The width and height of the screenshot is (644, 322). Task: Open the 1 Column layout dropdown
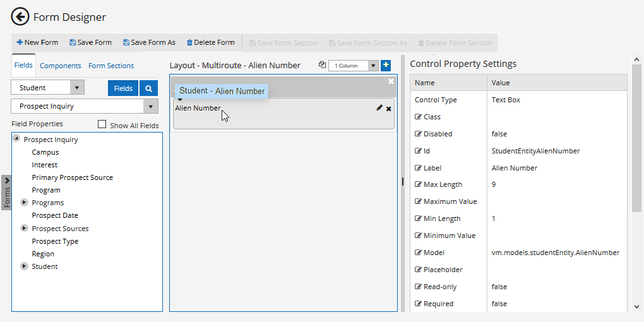(x=373, y=66)
